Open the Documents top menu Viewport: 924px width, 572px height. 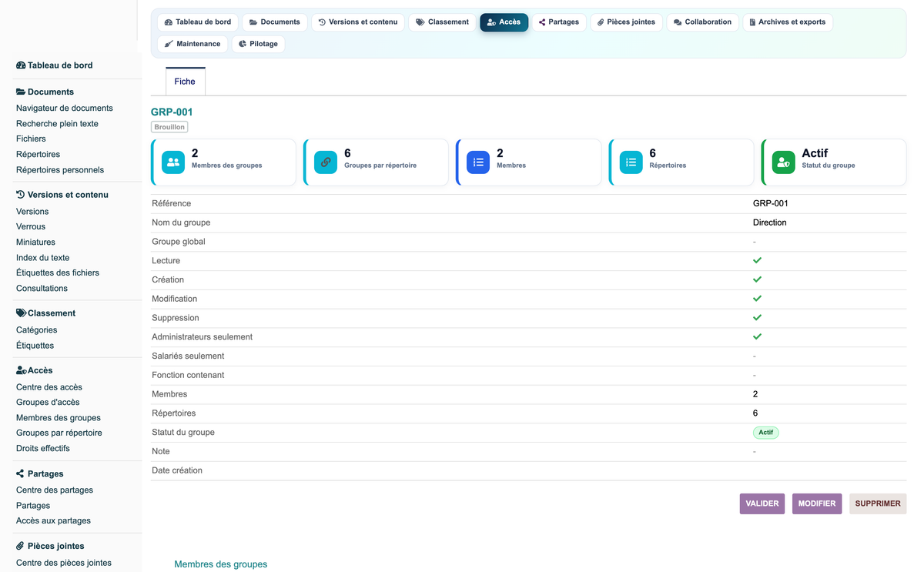coord(275,22)
